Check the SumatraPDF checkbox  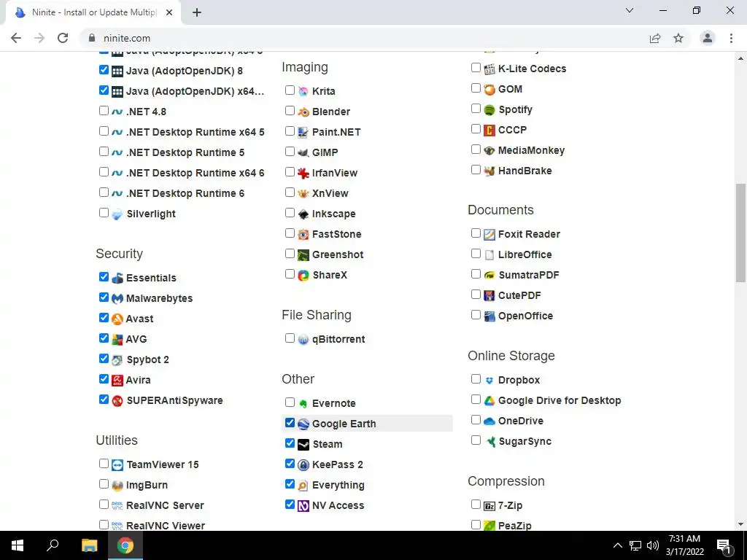point(476,274)
